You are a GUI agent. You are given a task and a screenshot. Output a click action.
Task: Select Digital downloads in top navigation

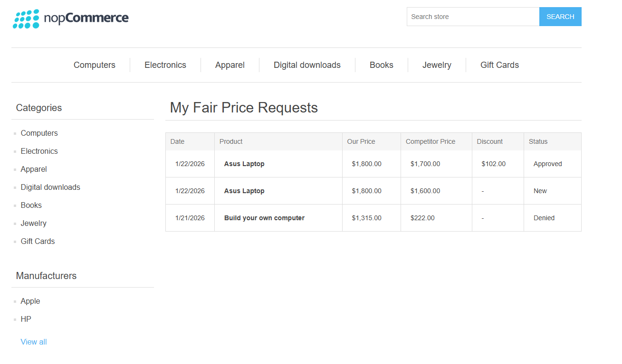tap(307, 65)
